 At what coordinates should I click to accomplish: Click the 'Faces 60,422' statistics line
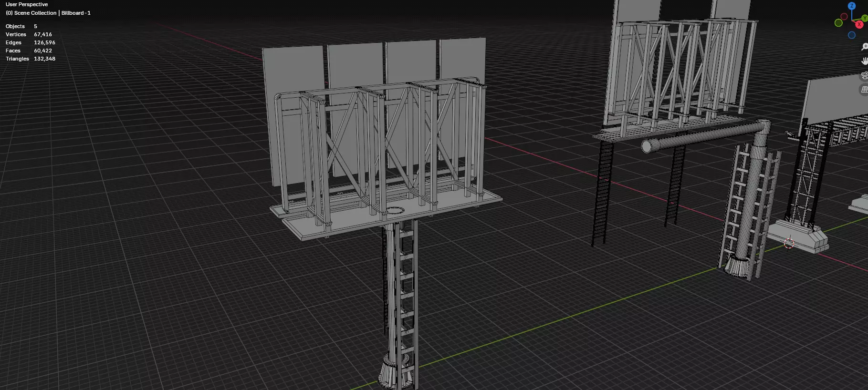coord(29,51)
